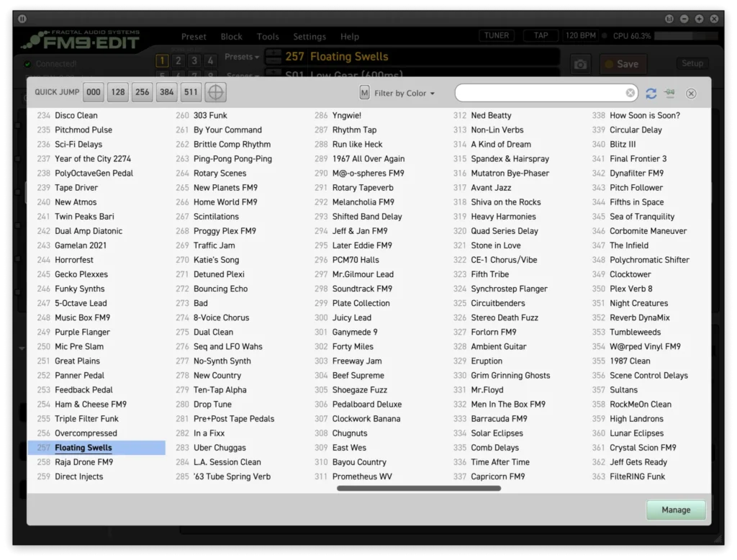Image resolution: width=737 pixels, height=560 pixels.
Task: Open the Tools menu
Action: 268,37
